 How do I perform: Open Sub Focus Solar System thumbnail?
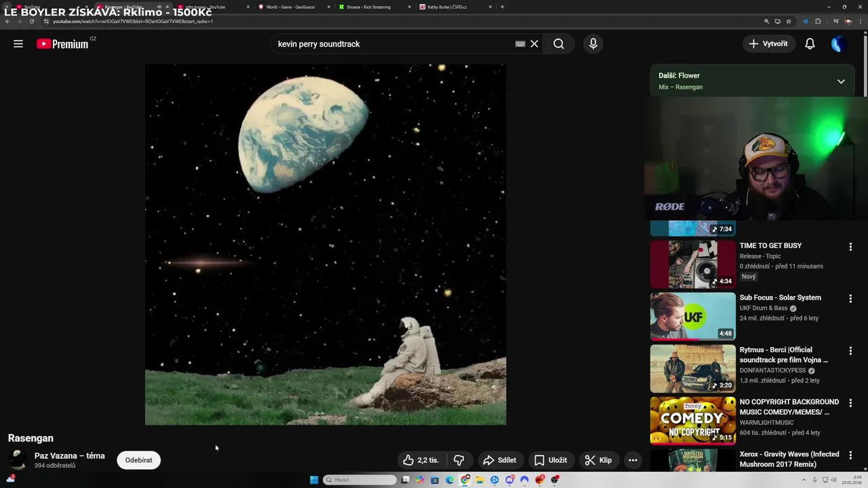pos(692,317)
